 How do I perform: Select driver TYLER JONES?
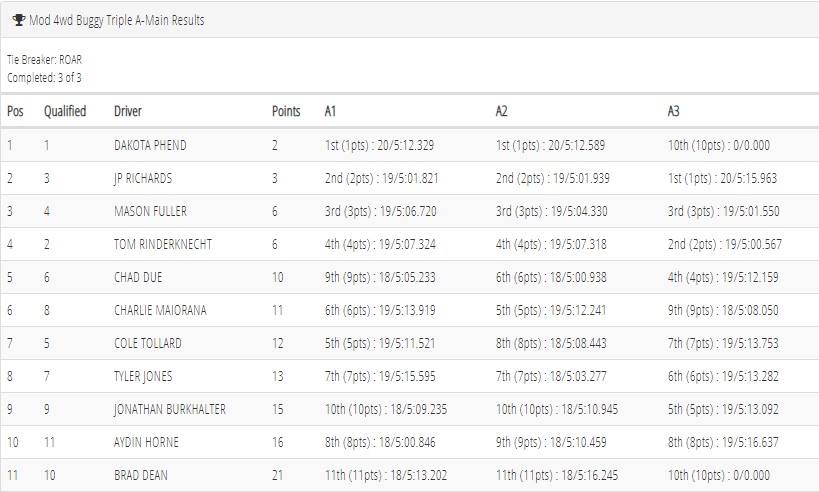pos(143,377)
